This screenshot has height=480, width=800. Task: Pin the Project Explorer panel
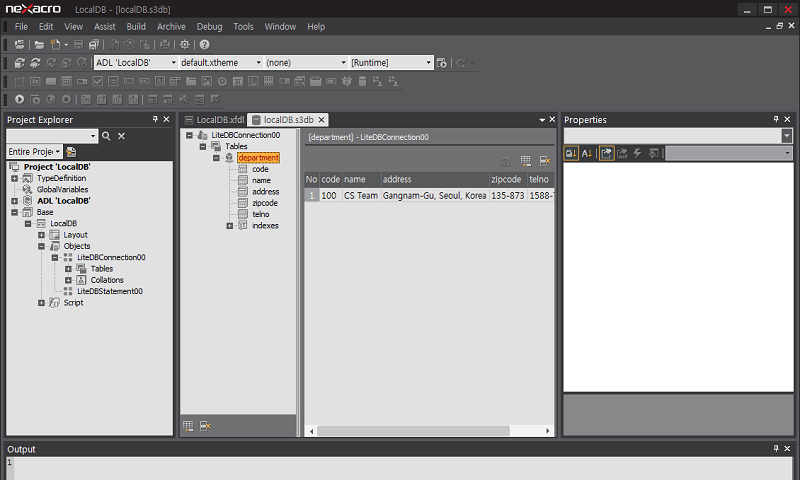point(155,119)
